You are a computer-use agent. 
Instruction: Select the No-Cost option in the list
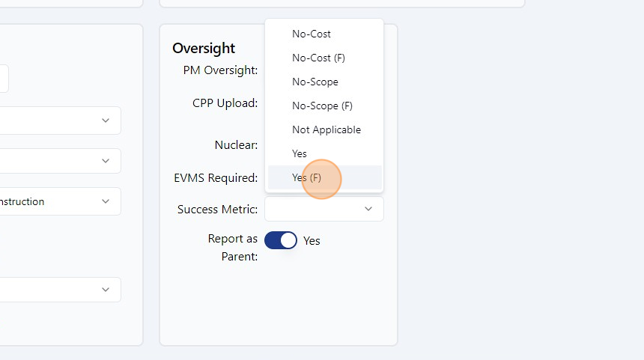click(312, 34)
